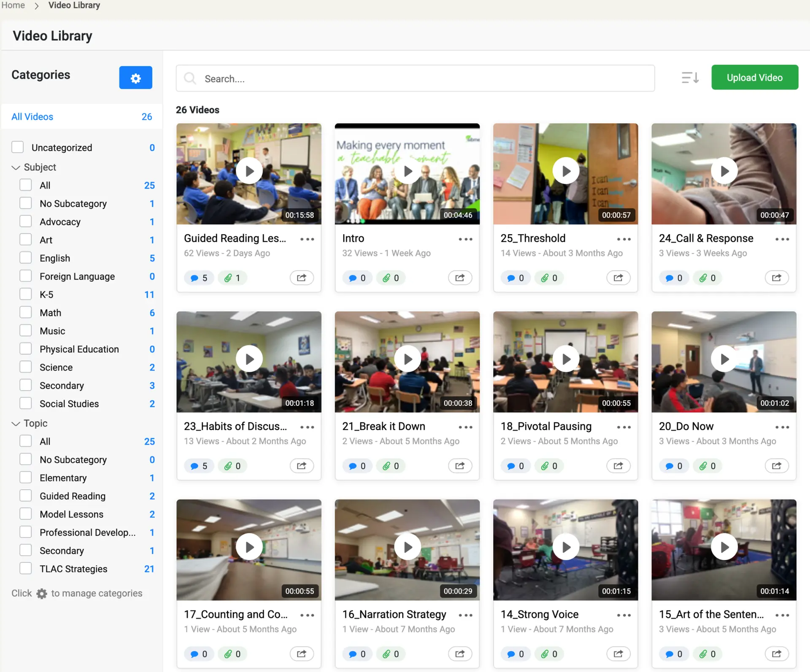This screenshot has width=810, height=672.
Task: Open more options for Intro video
Action: pyautogui.click(x=465, y=239)
